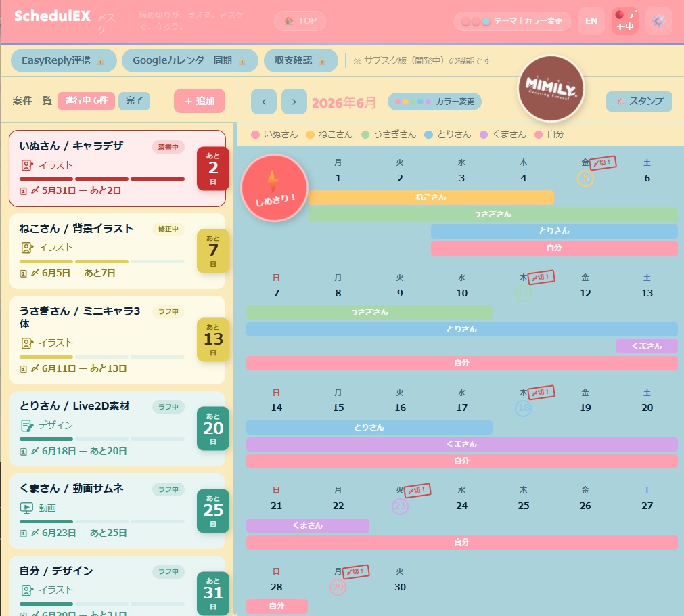Click うさぎさん legend item

(x=389, y=135)
